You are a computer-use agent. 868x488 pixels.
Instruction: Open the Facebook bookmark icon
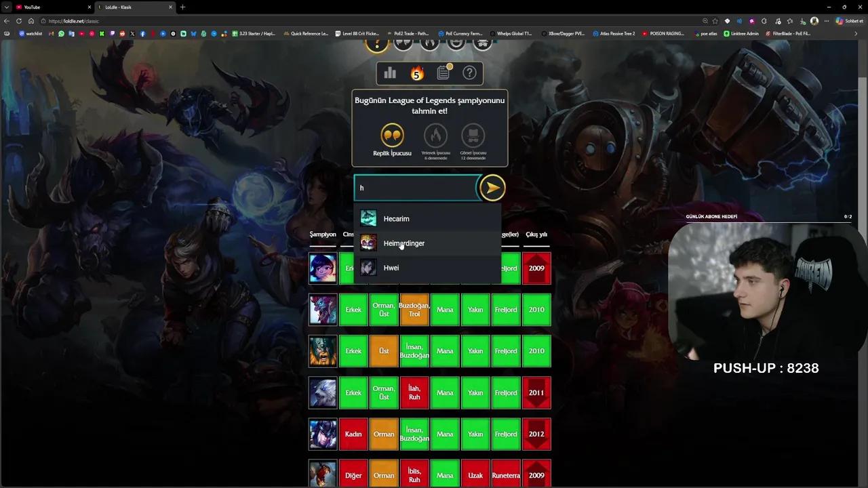142,33
